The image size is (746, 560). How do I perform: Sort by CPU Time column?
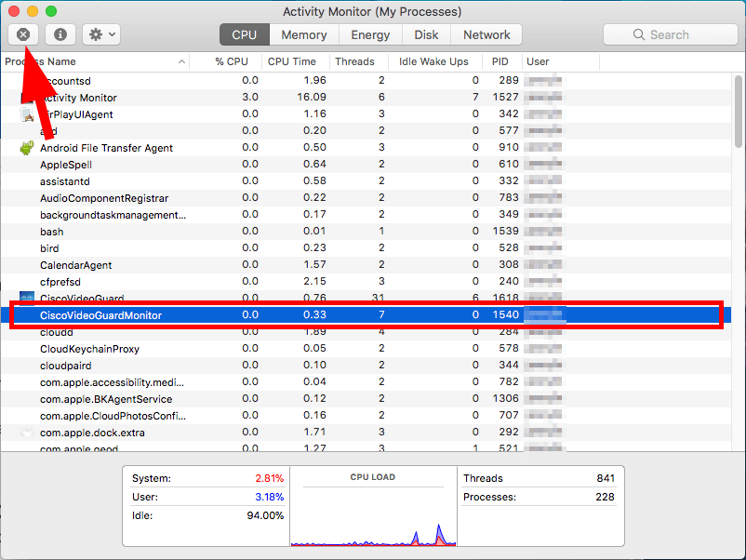292,61
